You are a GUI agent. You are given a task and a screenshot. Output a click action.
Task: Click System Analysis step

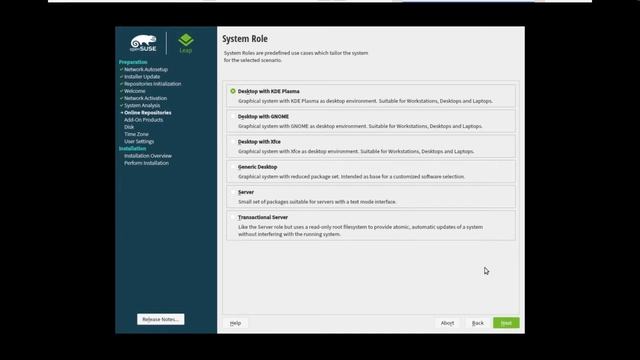click(x=142, y=105)
